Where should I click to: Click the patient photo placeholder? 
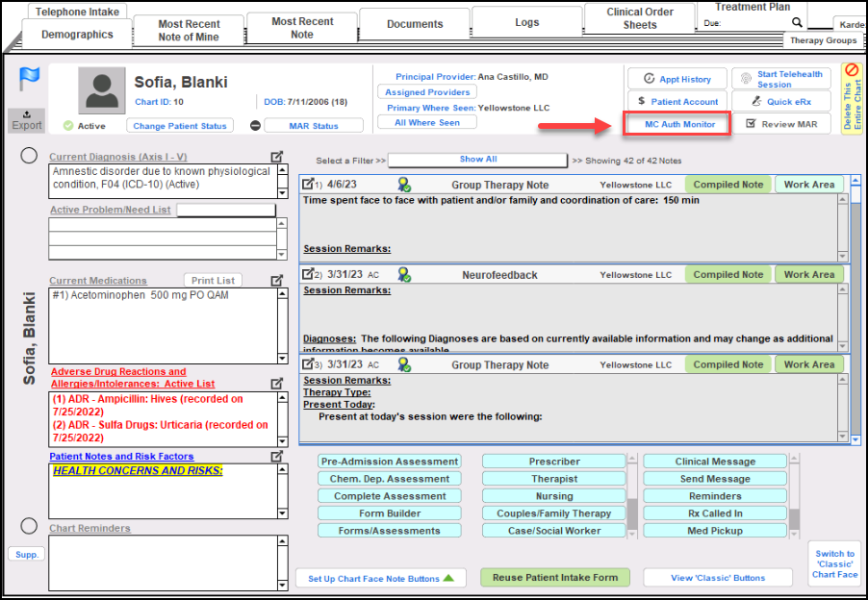click(101, 90)
